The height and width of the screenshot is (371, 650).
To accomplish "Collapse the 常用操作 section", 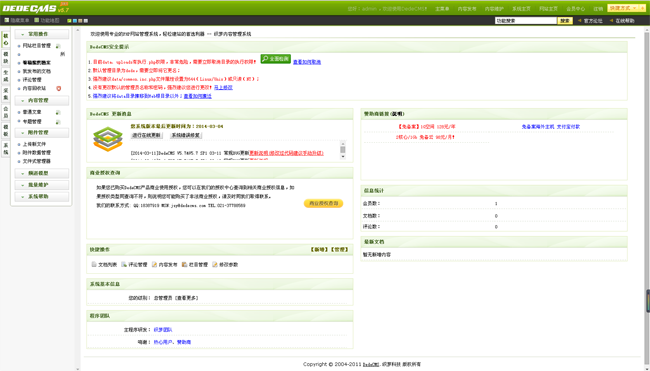I will [x=42, y=34].
